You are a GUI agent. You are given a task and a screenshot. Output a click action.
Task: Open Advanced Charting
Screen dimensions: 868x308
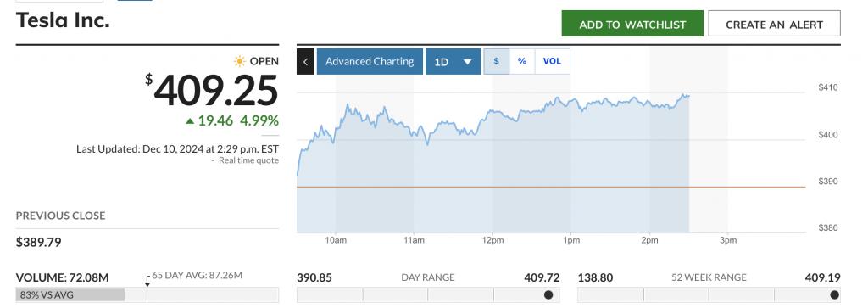point(370,61)
